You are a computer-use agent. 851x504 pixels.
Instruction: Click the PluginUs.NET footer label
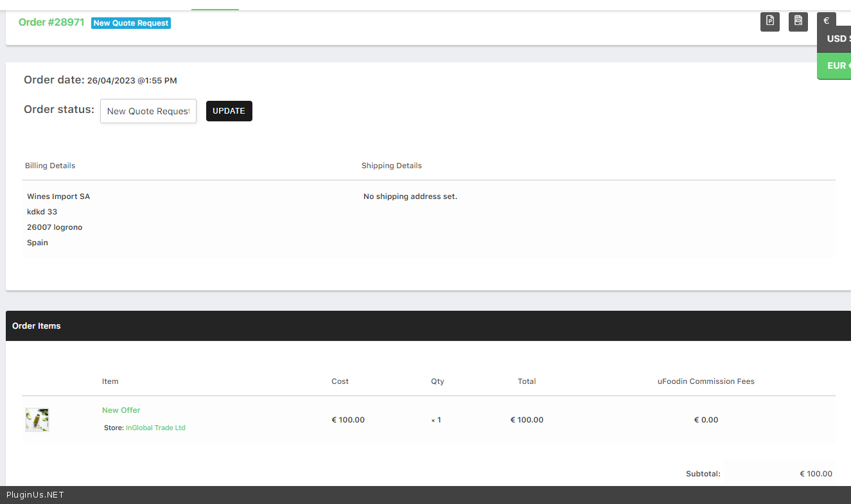(x=35, y=495)
